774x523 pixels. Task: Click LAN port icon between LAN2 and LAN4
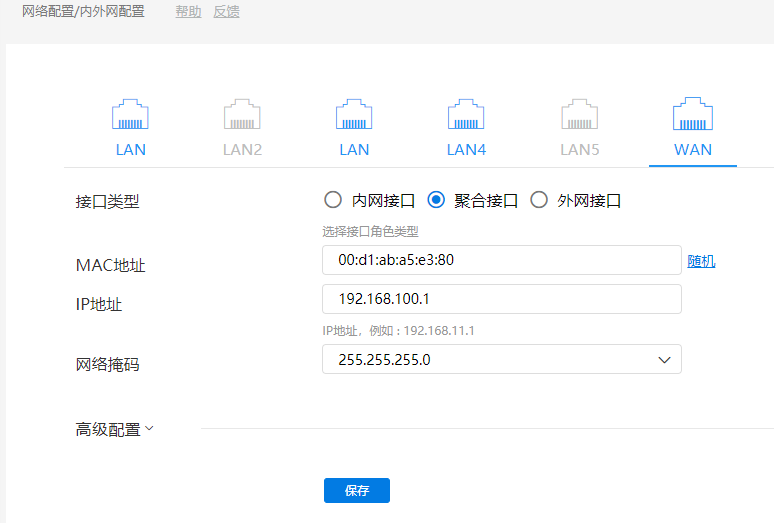point(354,115)
